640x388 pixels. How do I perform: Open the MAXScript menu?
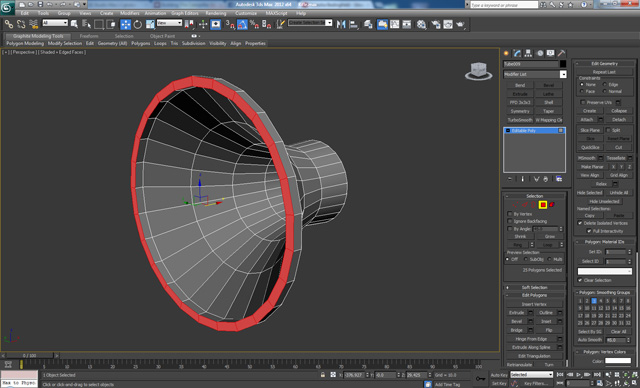point(276,13)
